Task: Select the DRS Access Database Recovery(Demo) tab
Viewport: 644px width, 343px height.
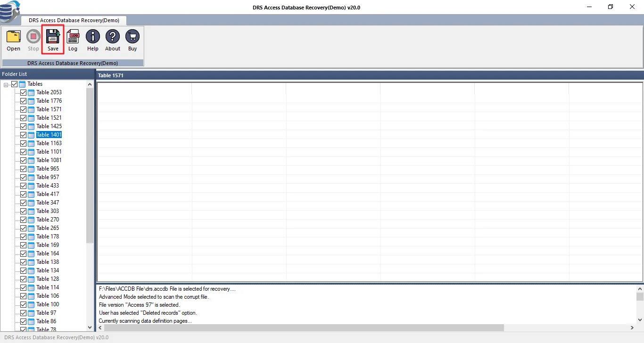Action: point(74,20)
